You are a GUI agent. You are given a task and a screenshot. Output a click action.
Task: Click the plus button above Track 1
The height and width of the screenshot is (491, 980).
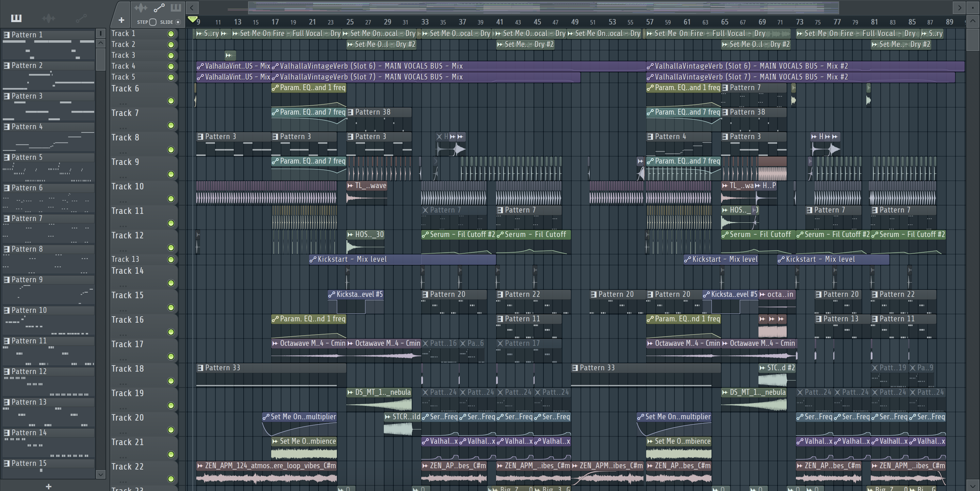pyautogui.click(x=121, y=20)
